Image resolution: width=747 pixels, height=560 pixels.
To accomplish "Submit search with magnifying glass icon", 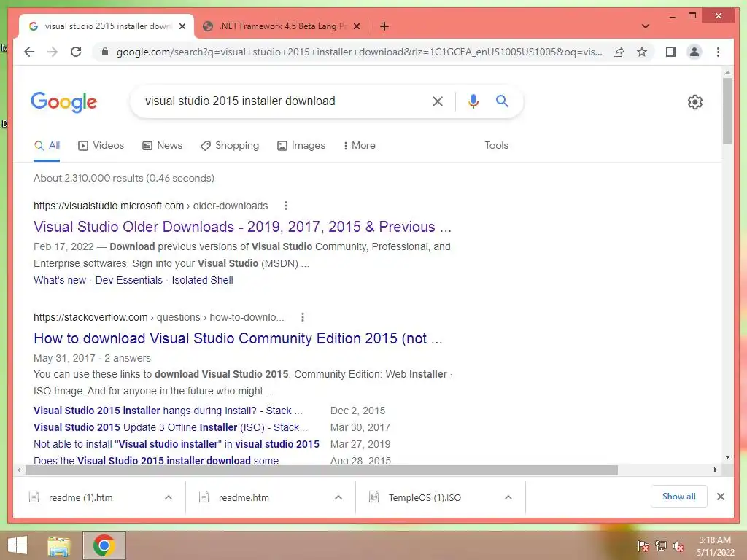I will [502, 101].
